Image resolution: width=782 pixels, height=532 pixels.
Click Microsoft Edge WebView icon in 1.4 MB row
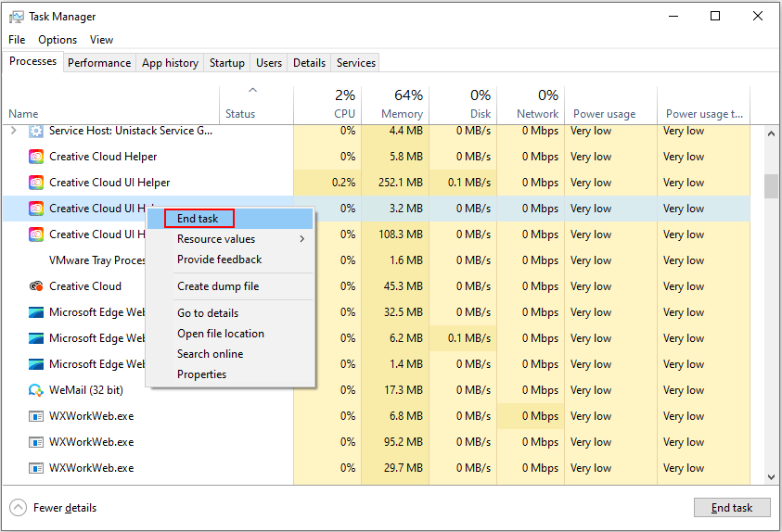(x=36, y=364)
